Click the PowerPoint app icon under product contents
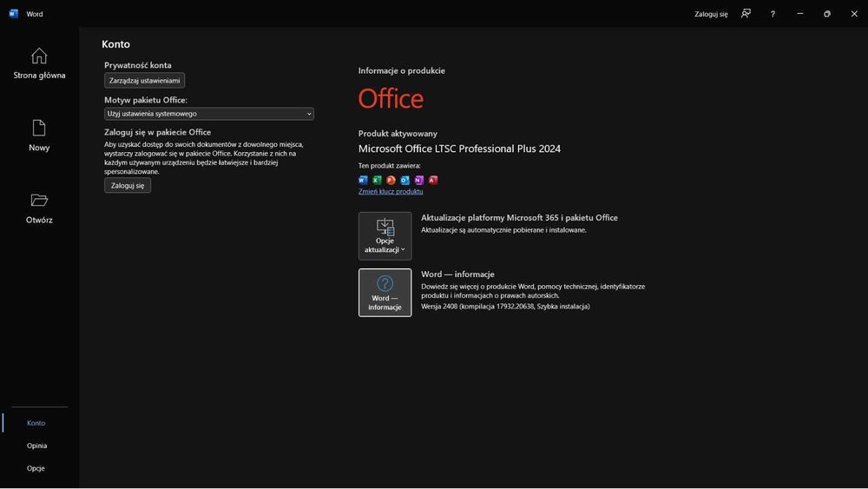Viewport: 868px width, 489px height. tap(391, 180)
